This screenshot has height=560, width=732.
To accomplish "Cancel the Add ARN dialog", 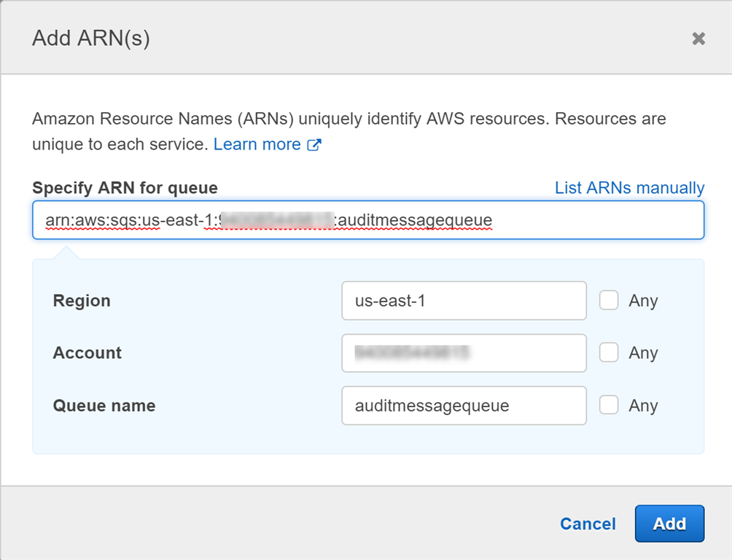I will [x=588, y=523].
